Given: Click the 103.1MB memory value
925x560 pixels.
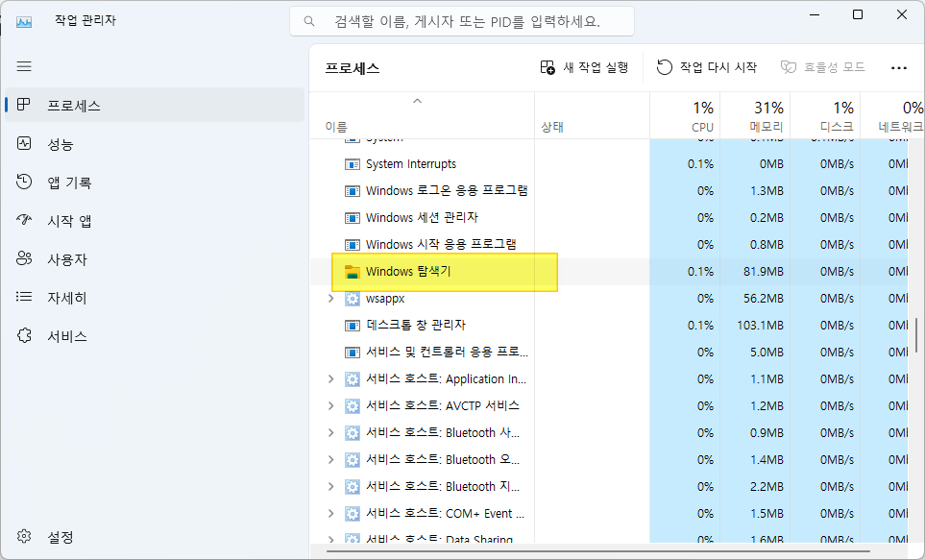Looking at the screenshot, I should pyautogui.click(x=760, y=325).
